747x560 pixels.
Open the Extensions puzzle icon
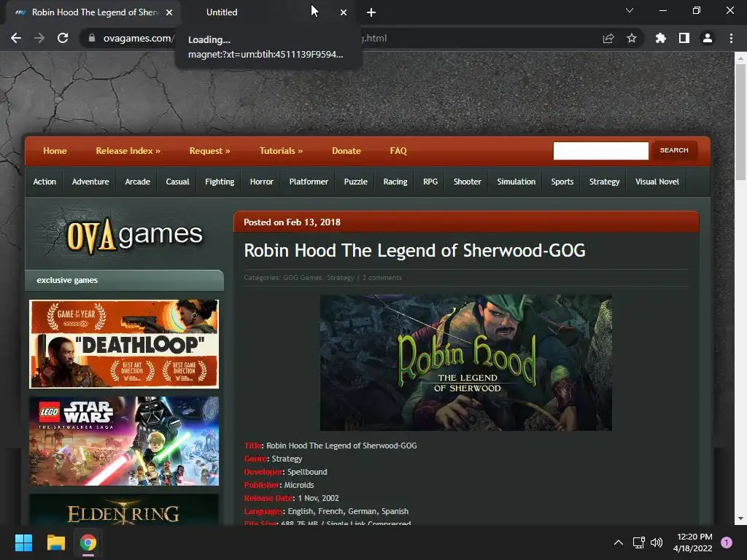point(660,38)
